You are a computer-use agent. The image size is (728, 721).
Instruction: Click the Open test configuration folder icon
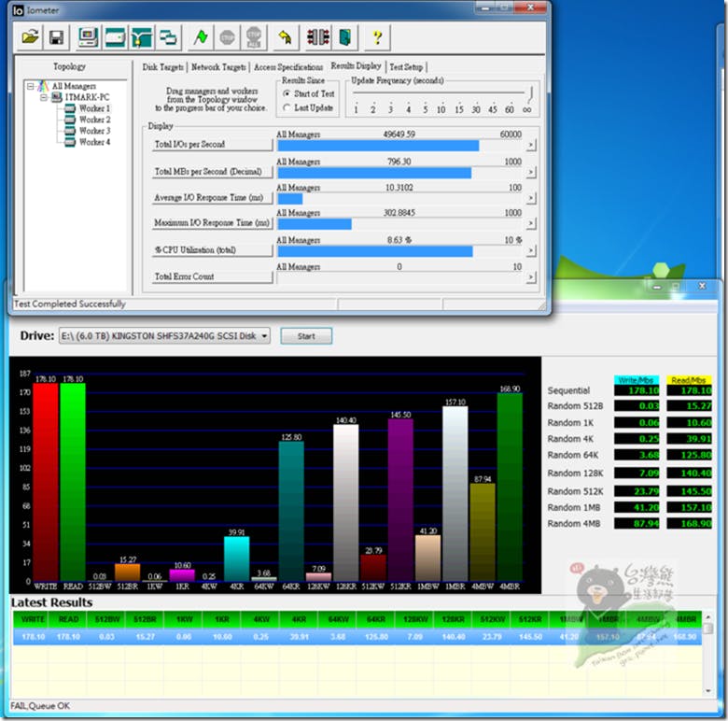pos(31,37)
